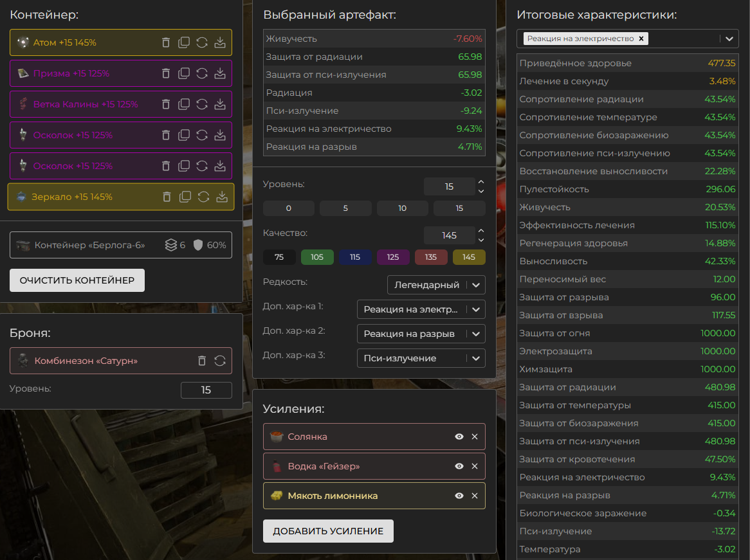Image resolution: width=750 pixels, height=560 pixels.
Task: Increase the Качество value with up arrow
Action: (481, 231)
